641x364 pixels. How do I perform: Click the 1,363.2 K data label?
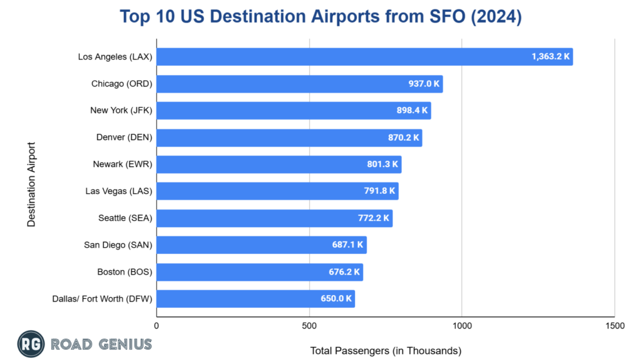(x=550, y=57)
